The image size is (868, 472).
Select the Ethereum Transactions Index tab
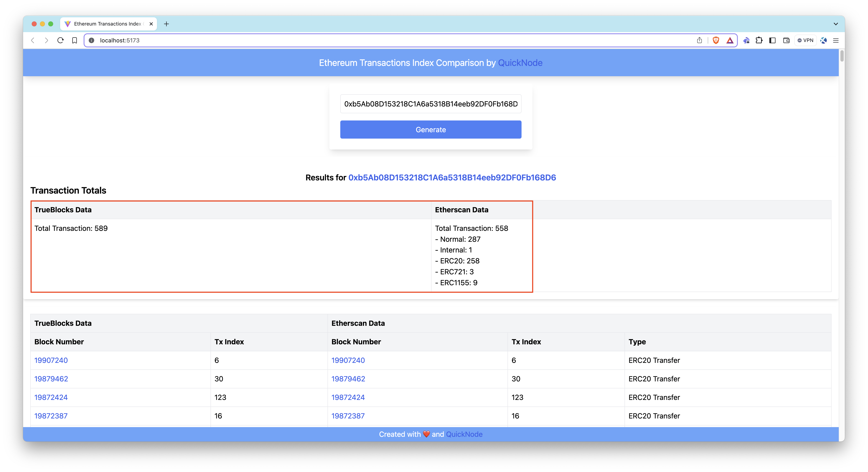click(x=109, y=24)
